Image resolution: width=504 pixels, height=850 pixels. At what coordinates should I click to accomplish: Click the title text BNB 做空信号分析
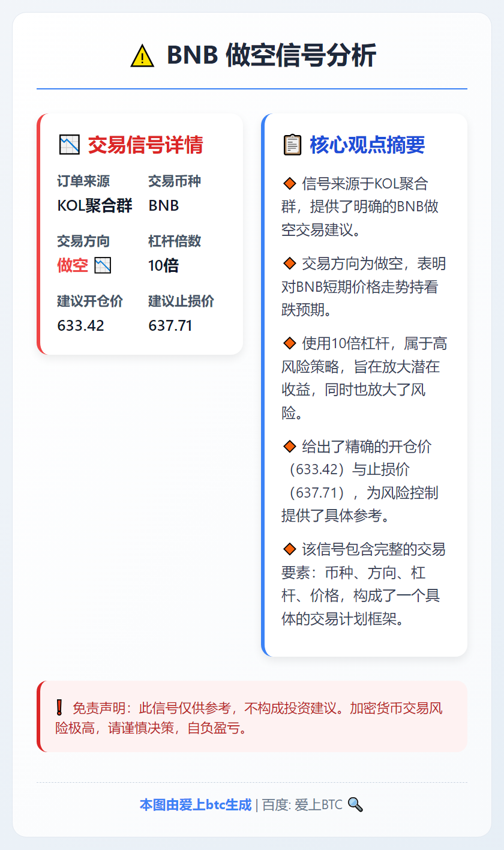(x=271, y=56)
